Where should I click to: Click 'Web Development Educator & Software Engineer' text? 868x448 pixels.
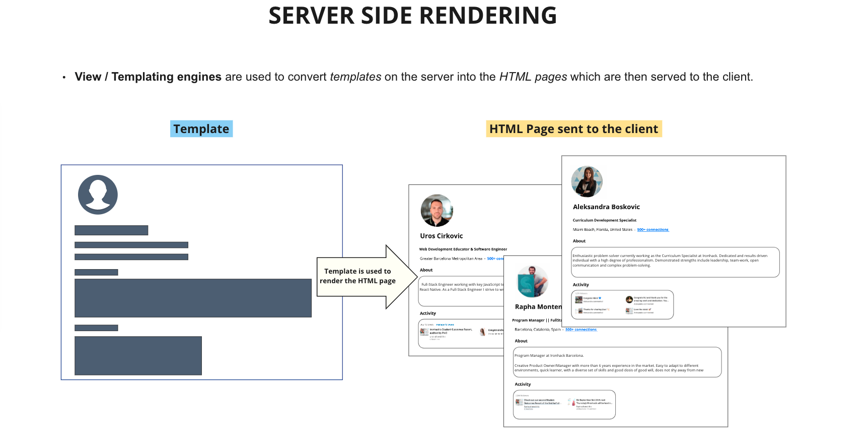tap(463, 249)
